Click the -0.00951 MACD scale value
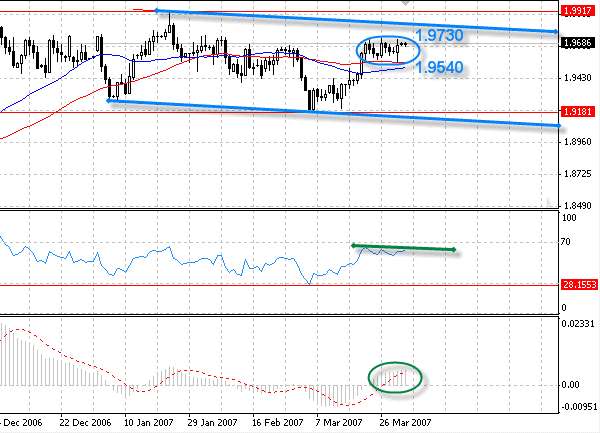The width and height of the screenshot is (600, 433). click(579, 407)
